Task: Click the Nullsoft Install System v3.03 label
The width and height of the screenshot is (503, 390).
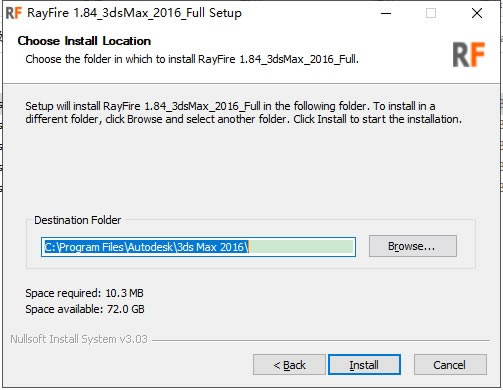Action: [x=79, y=339]
